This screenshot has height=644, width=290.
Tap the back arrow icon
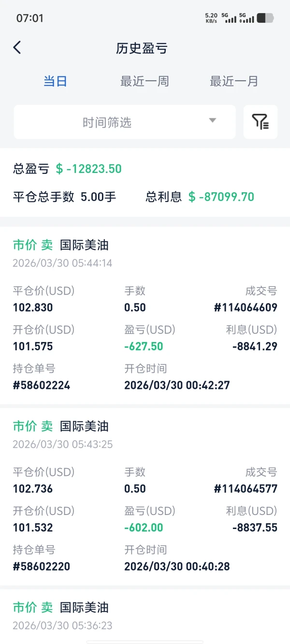[17, 47]
